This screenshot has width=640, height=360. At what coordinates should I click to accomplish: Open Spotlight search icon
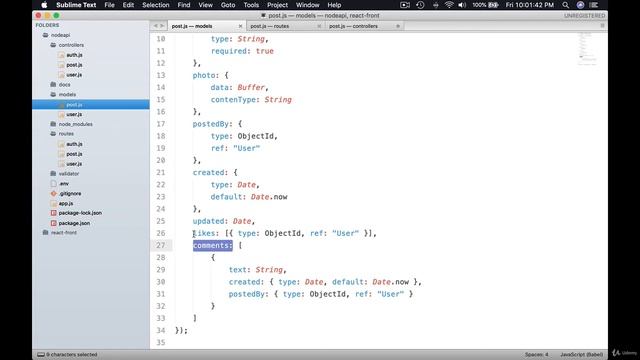(x=565, y=5)
